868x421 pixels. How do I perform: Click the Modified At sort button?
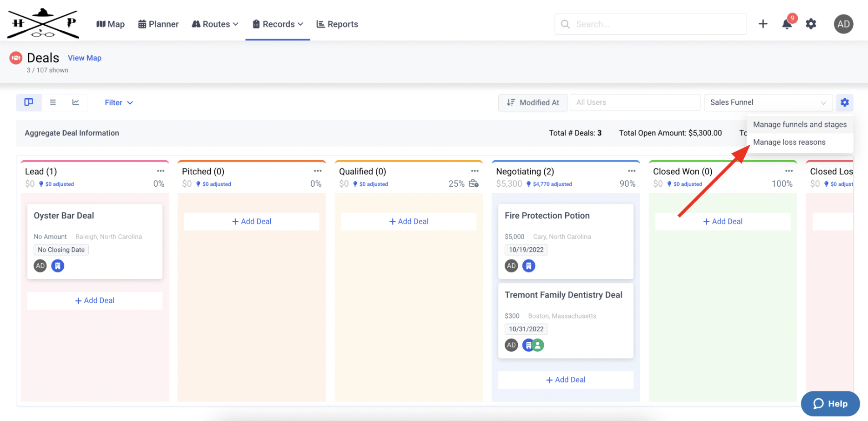pyautogui.click(x=533, y=102)
